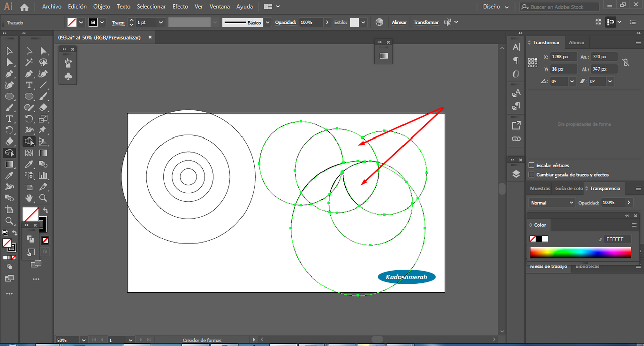This screenshot has width=644, height=346.
Task: Open the Transformar panel options menu
Action: pos(637,43)
